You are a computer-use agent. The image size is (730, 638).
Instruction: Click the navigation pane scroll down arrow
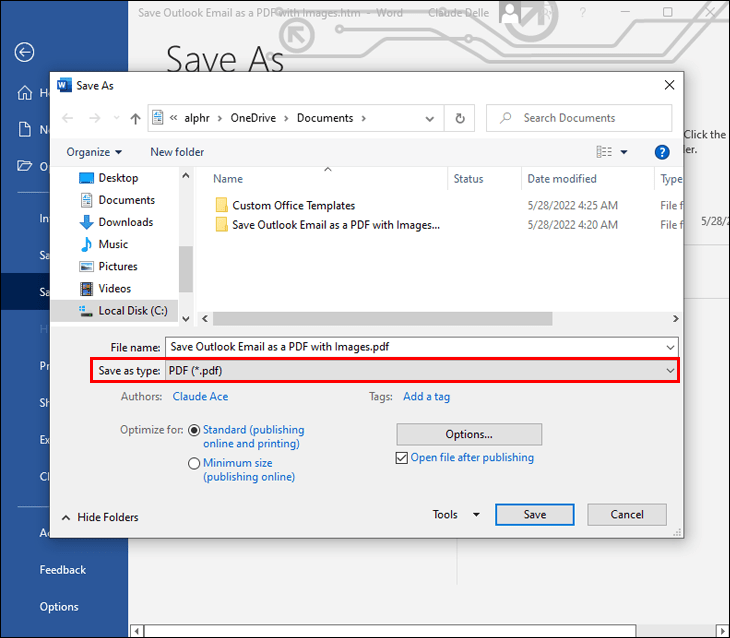(186, 319)
